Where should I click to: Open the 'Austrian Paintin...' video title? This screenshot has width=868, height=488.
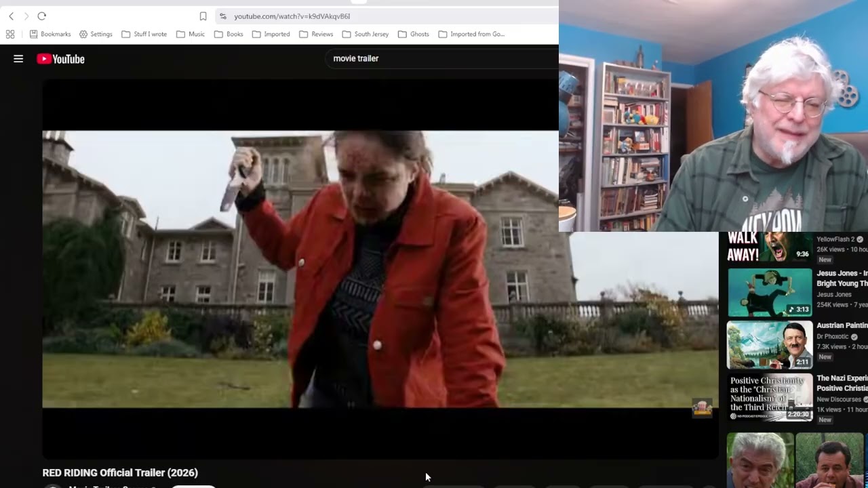coord(842,325)
